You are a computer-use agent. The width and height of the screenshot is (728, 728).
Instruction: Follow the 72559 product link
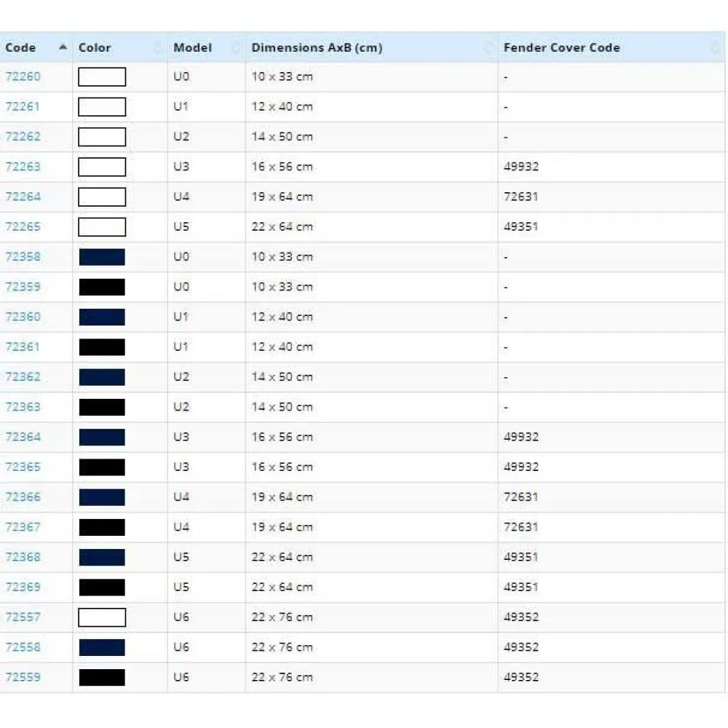click(23, 677)
